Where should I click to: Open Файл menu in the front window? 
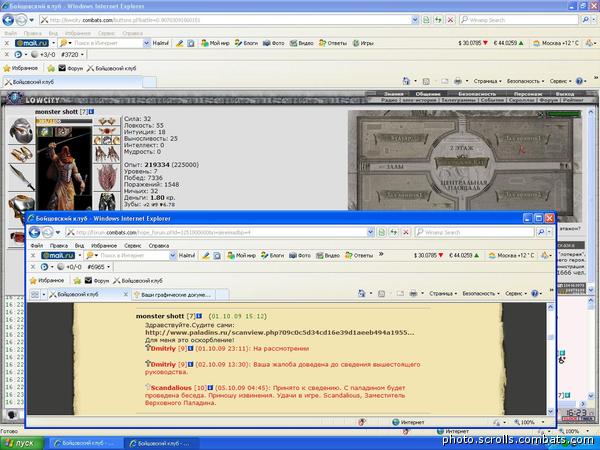[37, 245]
